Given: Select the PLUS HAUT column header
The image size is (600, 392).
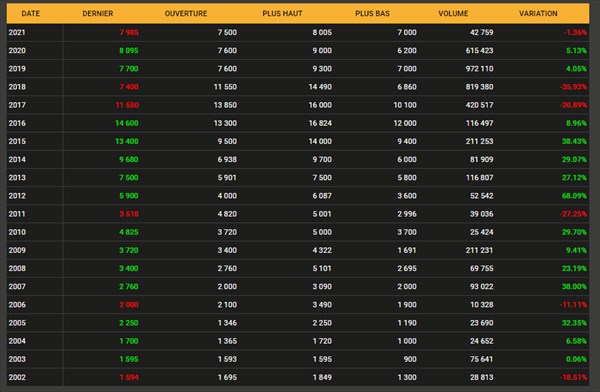Looking at the screenshot, I should (282, 13).
